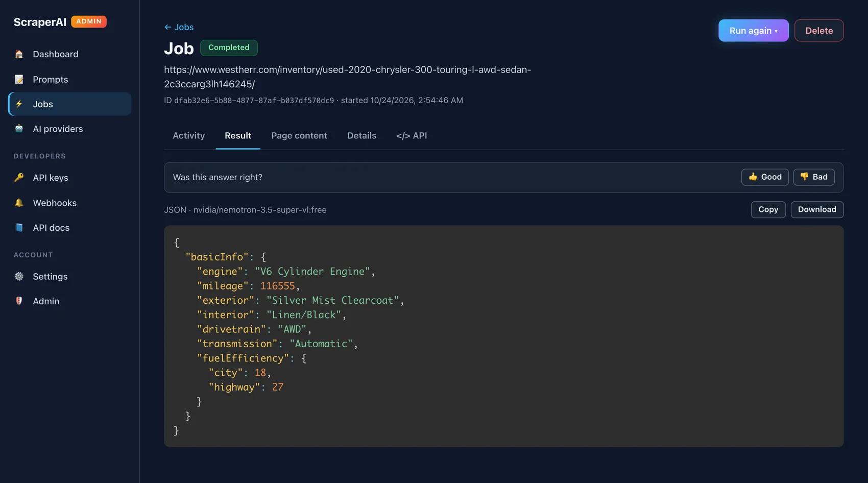Click the Prompts notepad icon
Image resolution: width=868 pixels, height=483 pixels.
pyautogui.click(x=19, y=79)
